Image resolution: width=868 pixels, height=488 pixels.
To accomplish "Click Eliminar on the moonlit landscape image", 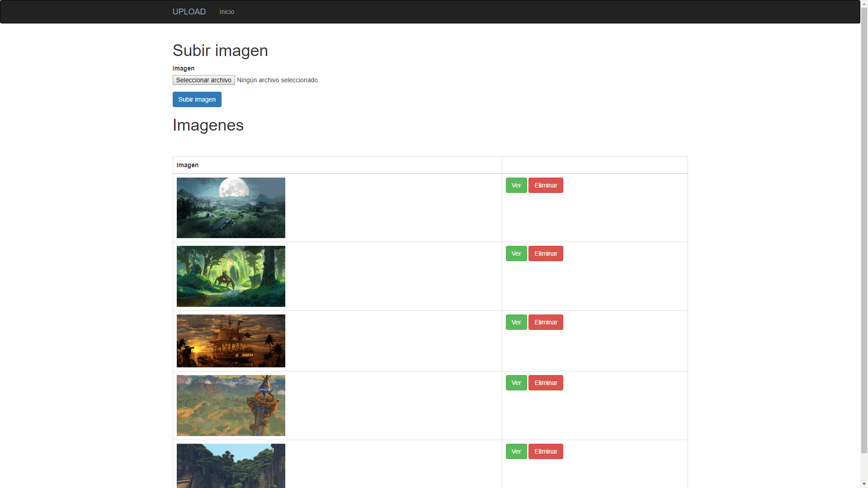I will coord(546,185).
